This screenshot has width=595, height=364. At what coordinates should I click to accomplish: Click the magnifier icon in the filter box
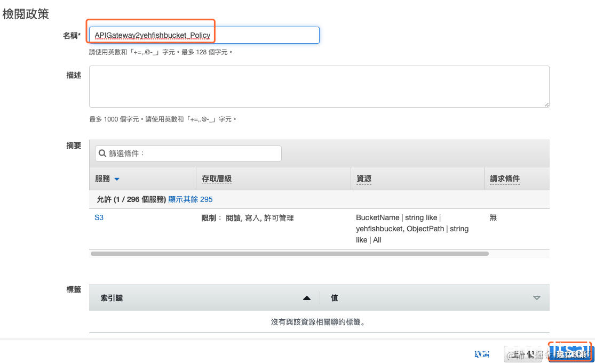[102, 153]
